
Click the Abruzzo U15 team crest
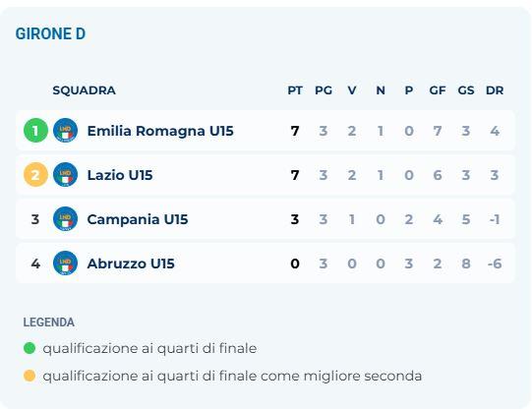tap(66, 264)
